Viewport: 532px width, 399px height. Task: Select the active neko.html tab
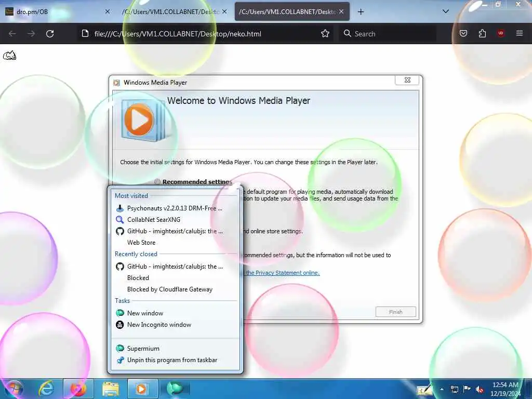(292, 12)
